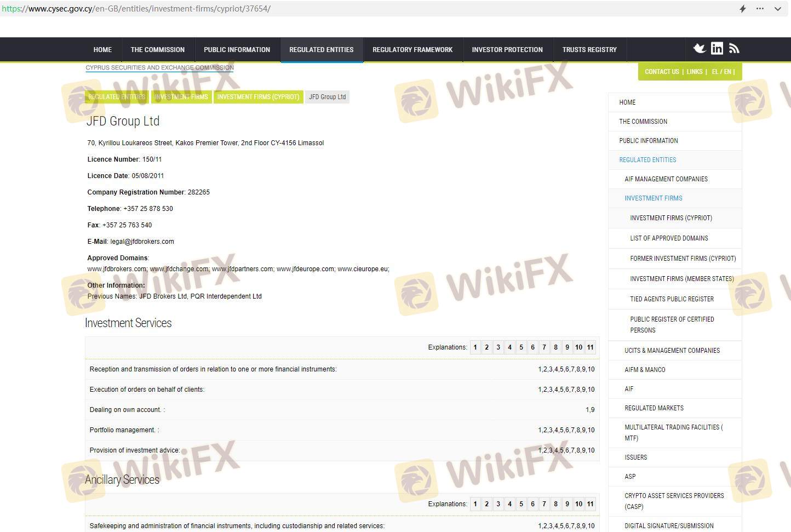Click the Contact Us link

(662, 72)
